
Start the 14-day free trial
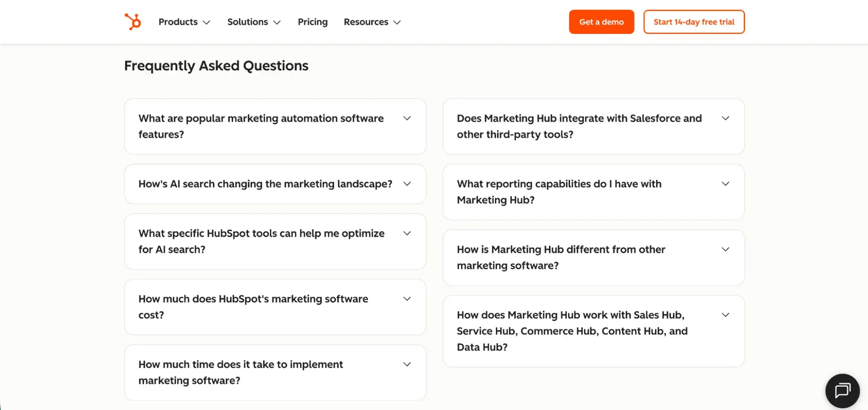pyautogui.click(x=694, y=22)
